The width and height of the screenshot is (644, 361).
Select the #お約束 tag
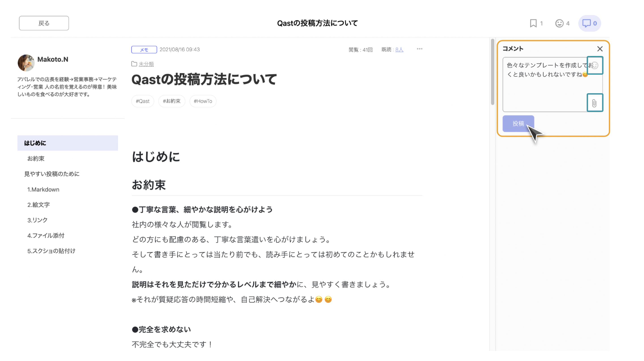tap(172, 101)
